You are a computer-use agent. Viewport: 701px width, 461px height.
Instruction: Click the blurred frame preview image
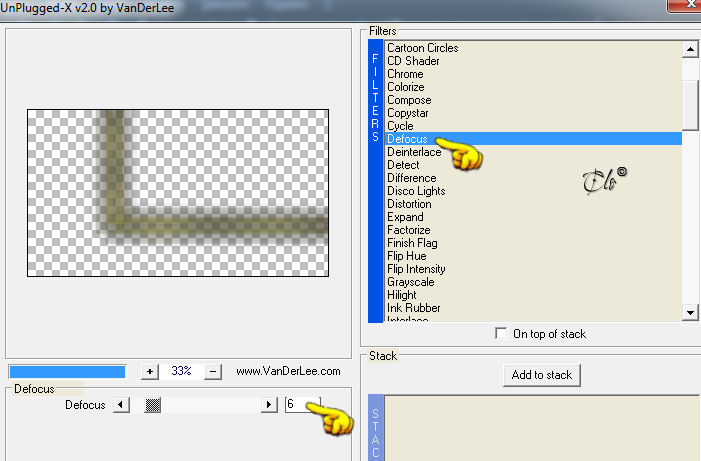tap(178, 193)
